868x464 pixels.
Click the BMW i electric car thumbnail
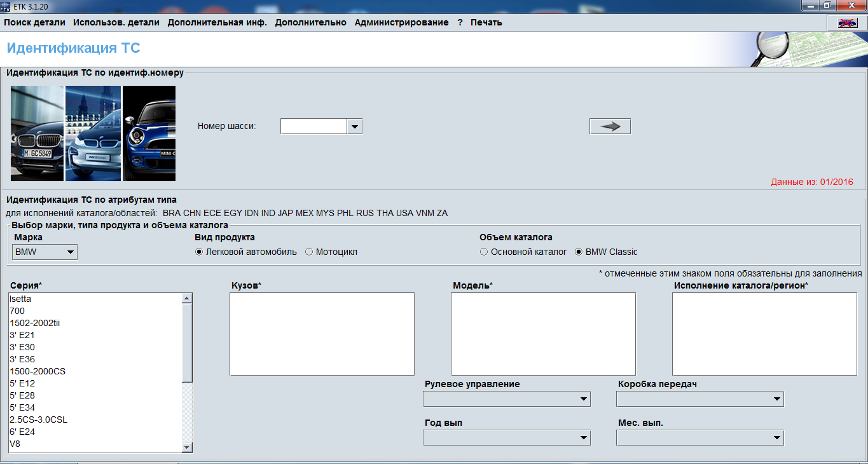tap(93, 133)
